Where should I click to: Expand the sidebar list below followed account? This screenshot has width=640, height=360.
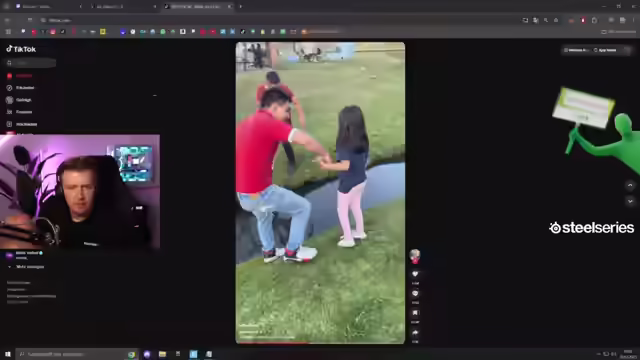(x=26, y=267)
